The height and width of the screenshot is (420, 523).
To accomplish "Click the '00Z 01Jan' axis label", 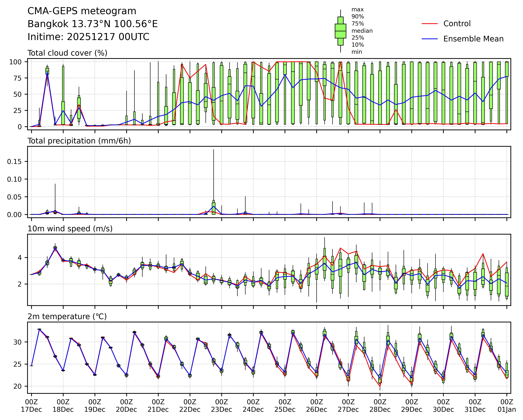I will [x=507, y=406].
